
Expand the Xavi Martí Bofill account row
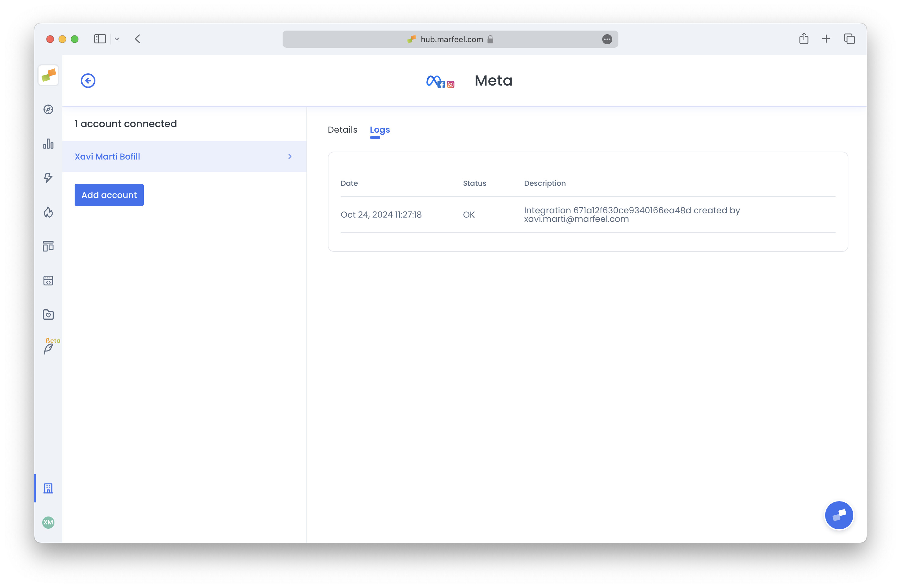290,156
